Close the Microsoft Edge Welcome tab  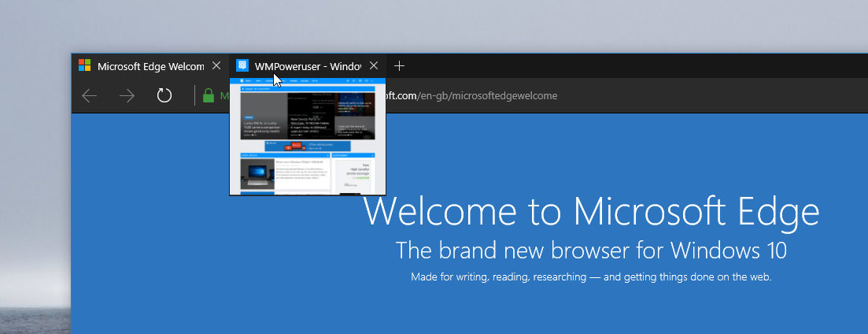[216, 66]
